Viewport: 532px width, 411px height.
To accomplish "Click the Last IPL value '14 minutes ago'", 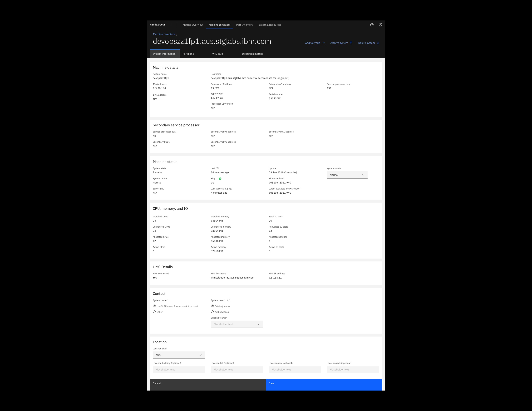I will pyautogui.click(x=220, y=172).
